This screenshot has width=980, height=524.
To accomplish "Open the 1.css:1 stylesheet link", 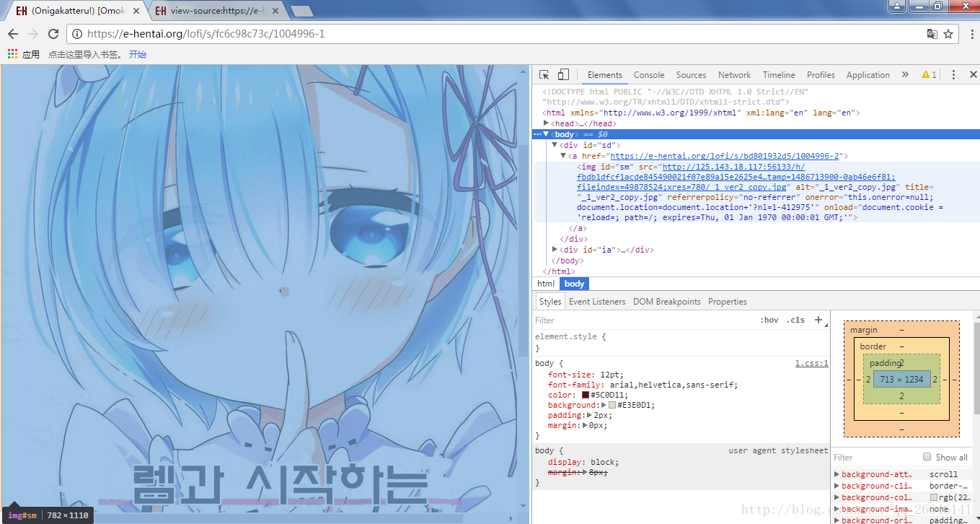I will tap(811, 364).
